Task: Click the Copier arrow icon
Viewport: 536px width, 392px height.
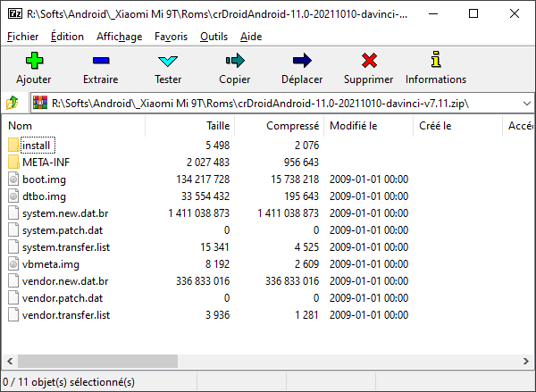Action: click(235, 61)
